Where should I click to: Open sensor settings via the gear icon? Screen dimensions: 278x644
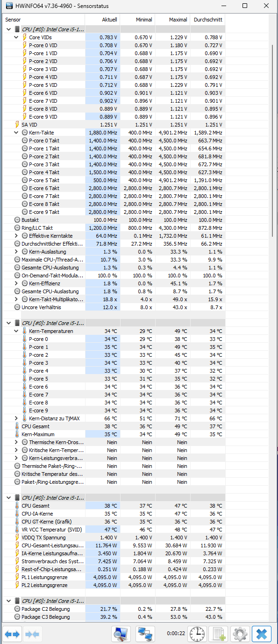240,634
